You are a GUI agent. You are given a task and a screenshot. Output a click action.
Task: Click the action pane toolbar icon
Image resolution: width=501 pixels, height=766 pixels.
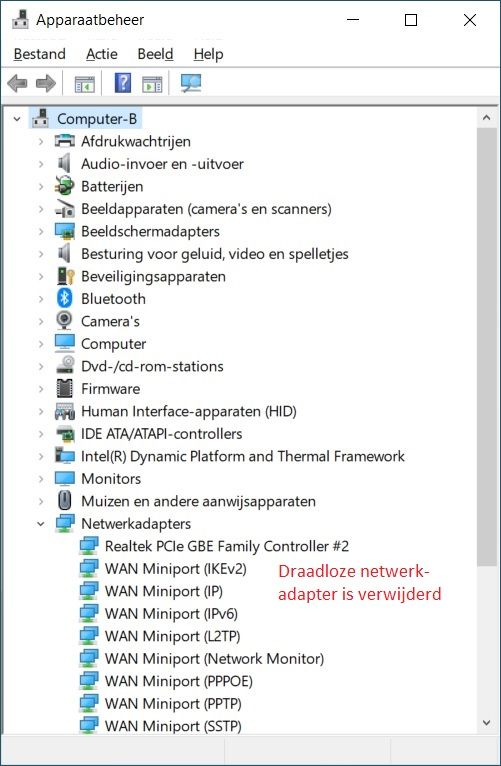click(152, 84)
